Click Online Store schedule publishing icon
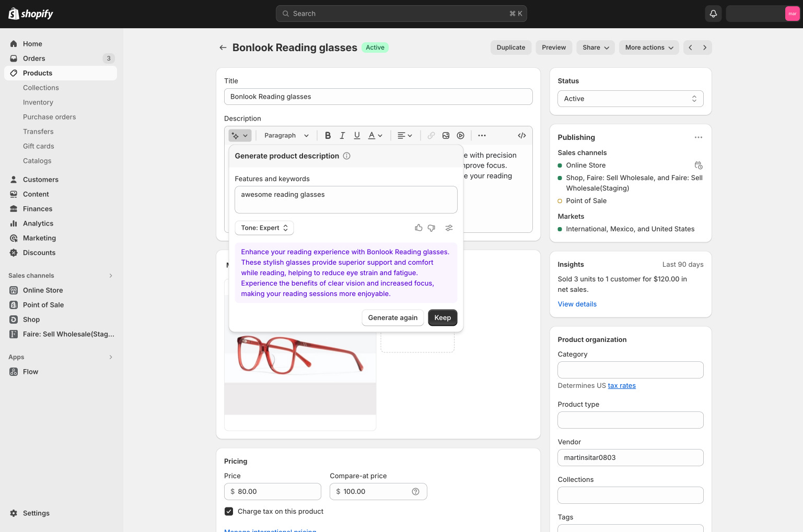The height and width of the screenshot is (532, 803). coord(699,165)
